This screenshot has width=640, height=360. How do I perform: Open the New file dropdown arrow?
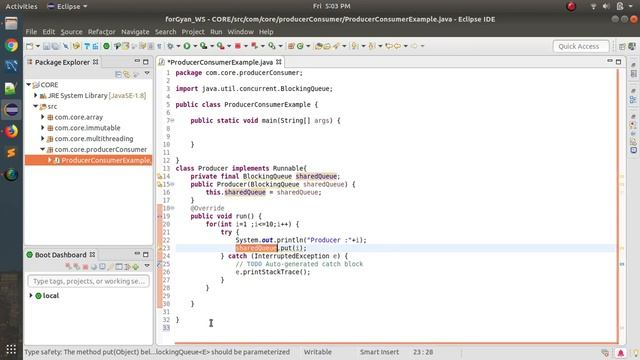[x=38, y=46]
